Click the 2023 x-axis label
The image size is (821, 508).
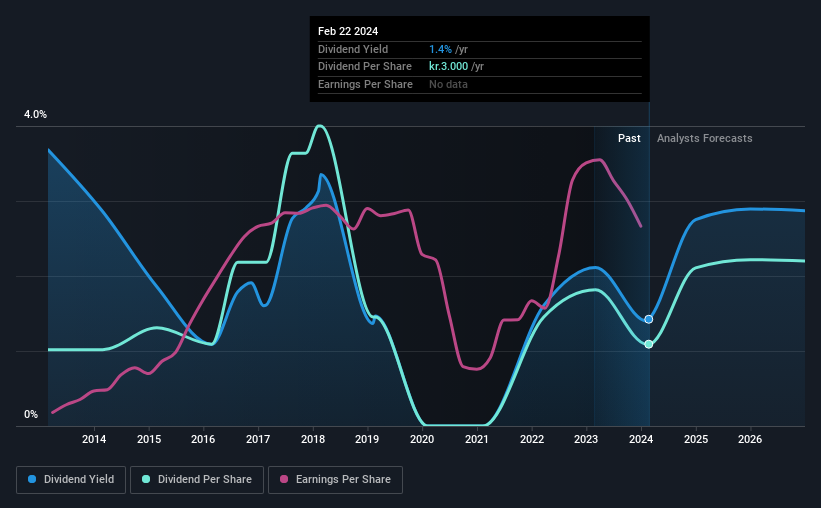[586, 439]
